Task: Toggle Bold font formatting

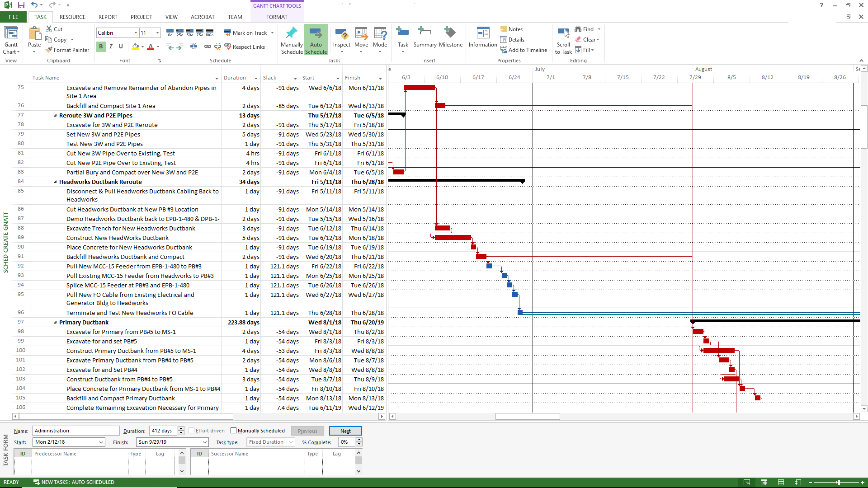Action: [x=101, y=47]
